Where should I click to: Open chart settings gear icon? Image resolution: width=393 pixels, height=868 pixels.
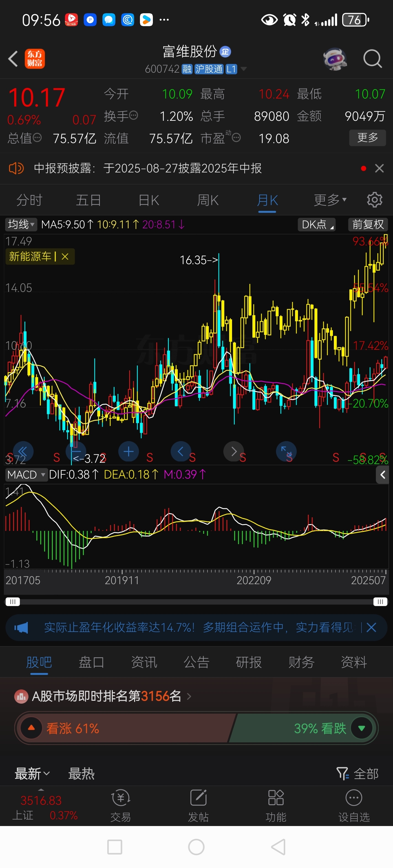click(375, 200)
